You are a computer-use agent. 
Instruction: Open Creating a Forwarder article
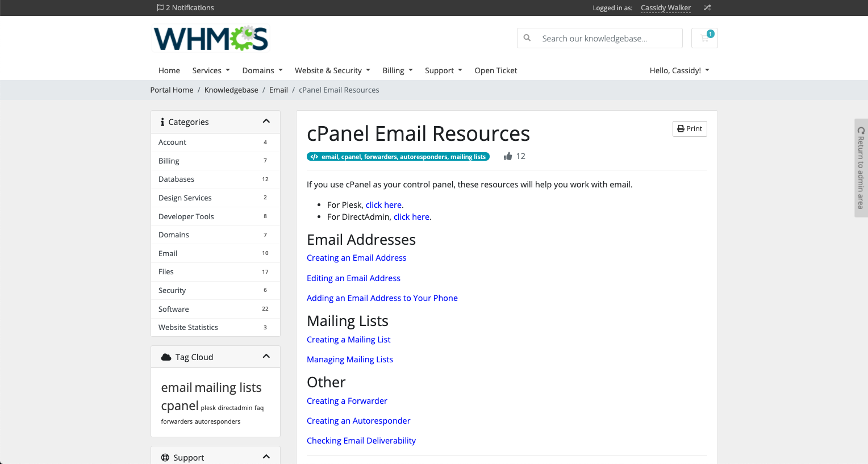coord(347,401)
